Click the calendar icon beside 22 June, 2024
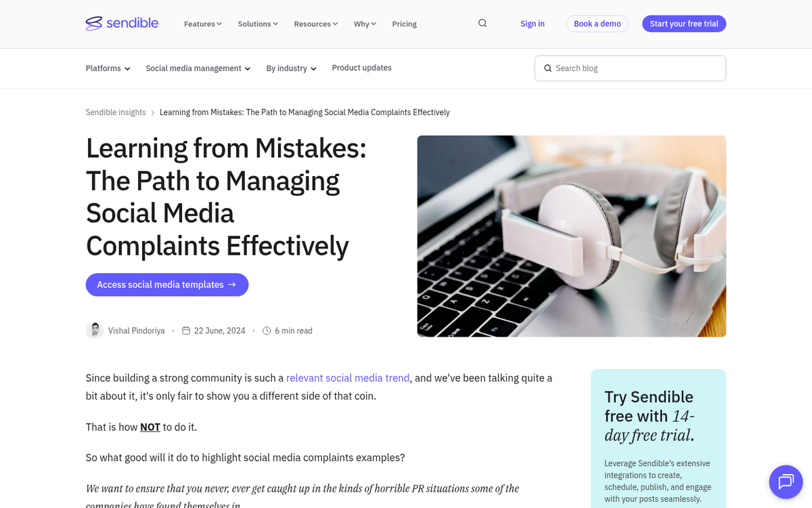 pyautogui.click(x=186, y=331)
